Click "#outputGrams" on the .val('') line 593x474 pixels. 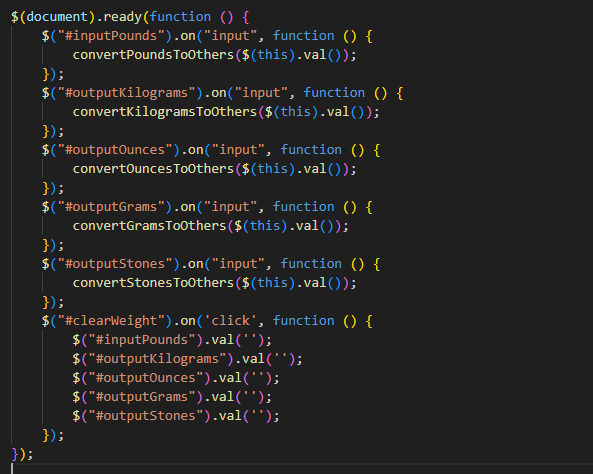point(142,397)
